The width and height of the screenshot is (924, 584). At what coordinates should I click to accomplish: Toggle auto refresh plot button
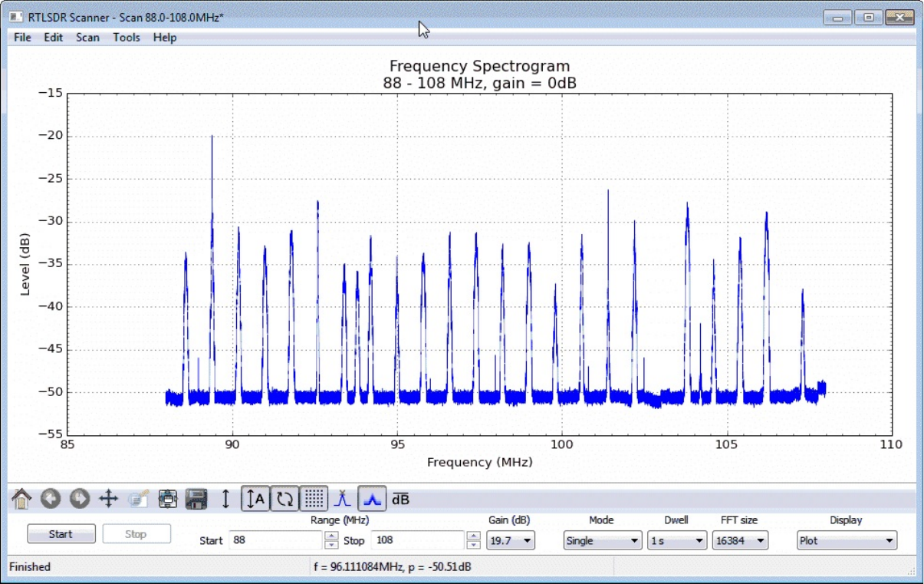(x=284, y=500)
